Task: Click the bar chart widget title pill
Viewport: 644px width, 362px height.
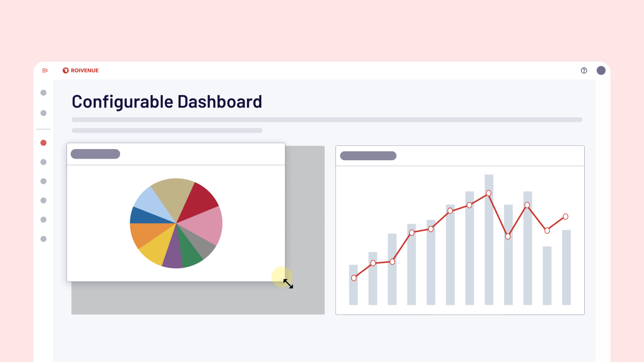Action: pyautogui.click(x=368, y=156)
